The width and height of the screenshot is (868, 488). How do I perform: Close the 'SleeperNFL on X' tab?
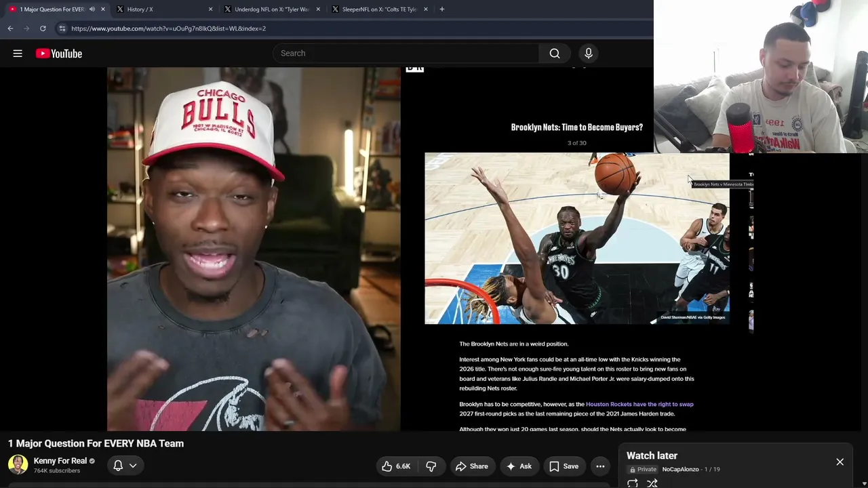(425, 9)
